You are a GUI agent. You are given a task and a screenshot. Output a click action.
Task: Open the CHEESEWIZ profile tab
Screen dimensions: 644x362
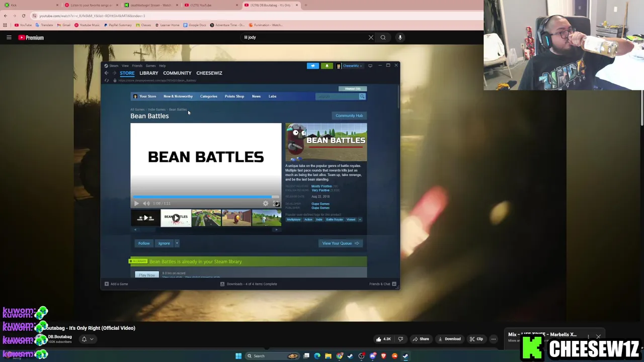coord(209,73)
